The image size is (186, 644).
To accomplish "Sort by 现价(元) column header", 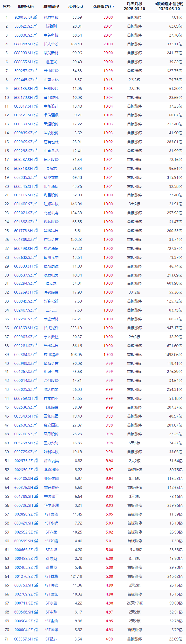I will (x=76, y=6).
